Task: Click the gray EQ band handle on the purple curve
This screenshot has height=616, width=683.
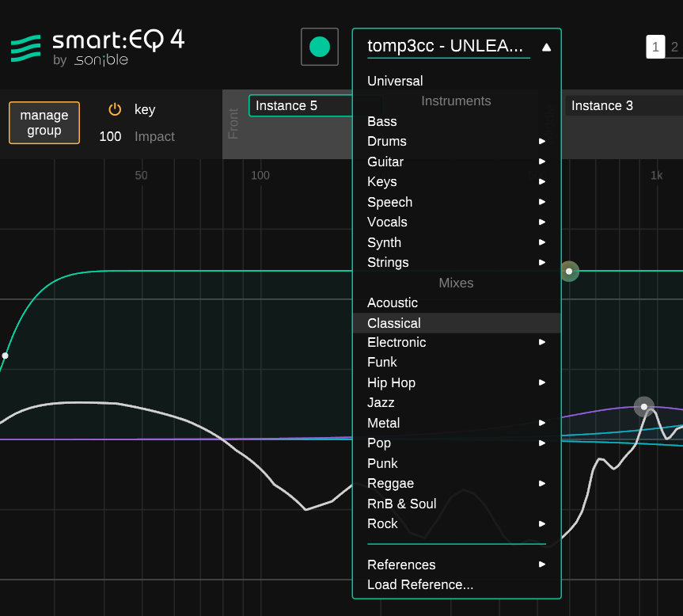Action: coord(644,406)
